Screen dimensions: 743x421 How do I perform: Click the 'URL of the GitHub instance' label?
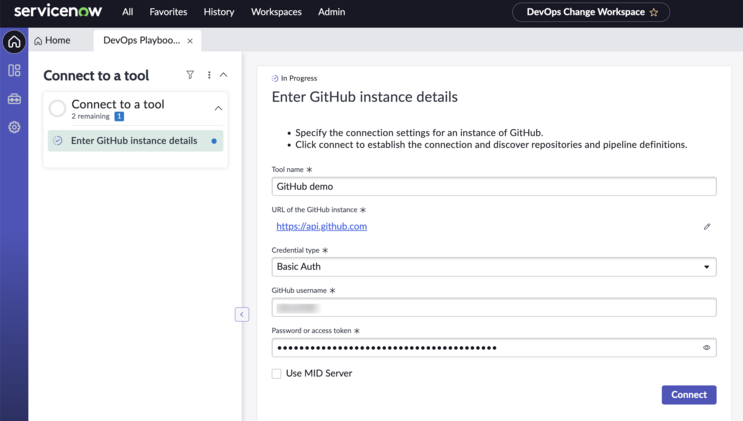click(x=314, y=210)
